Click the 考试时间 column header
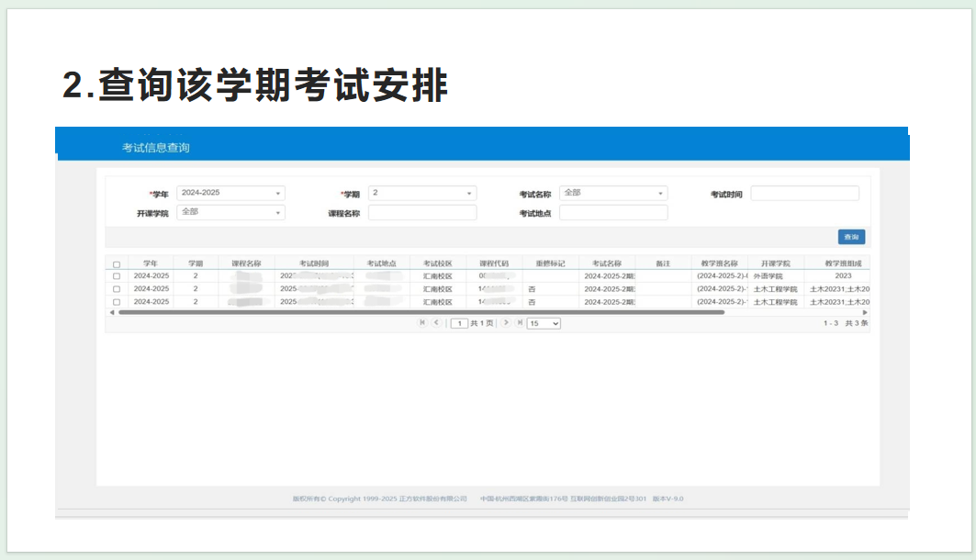Viewport: 976px width, 560px height. click(x=314, y=263)
